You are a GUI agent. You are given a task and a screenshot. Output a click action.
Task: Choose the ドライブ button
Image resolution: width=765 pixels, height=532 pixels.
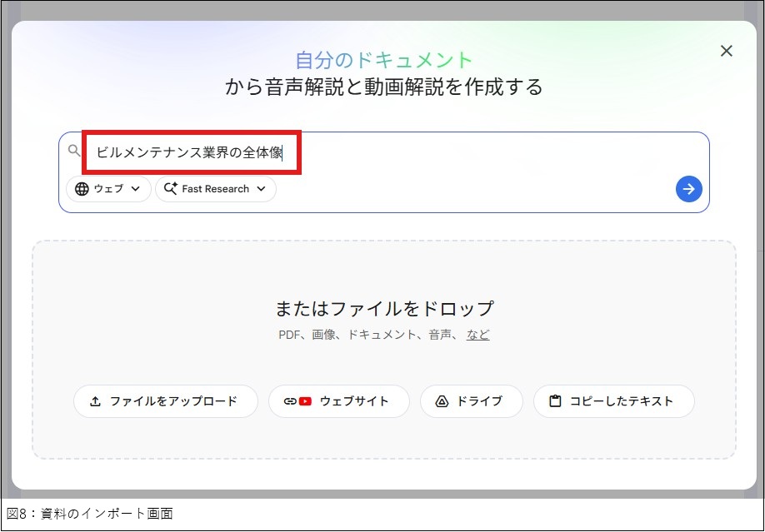(x=471, y=401)
